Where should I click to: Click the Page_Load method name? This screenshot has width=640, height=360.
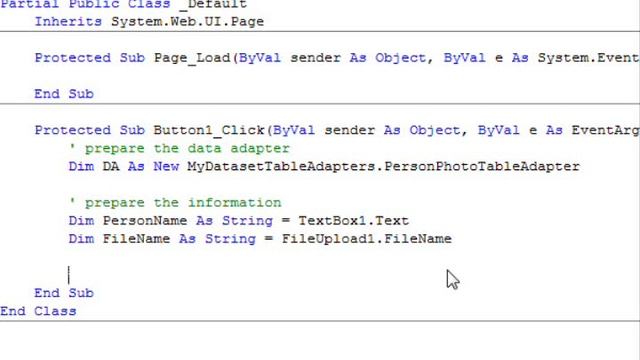[192, 58]
